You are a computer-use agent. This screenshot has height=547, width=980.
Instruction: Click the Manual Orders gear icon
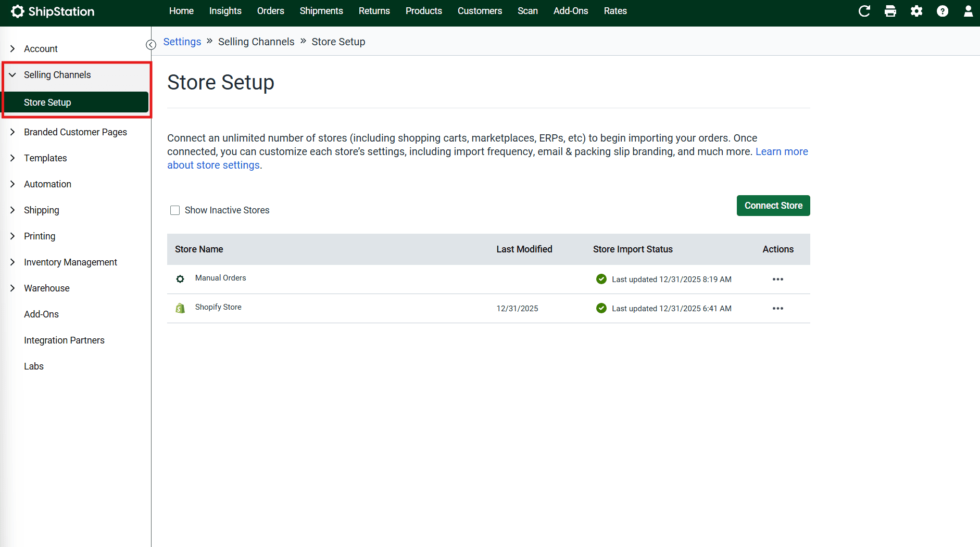180,279
